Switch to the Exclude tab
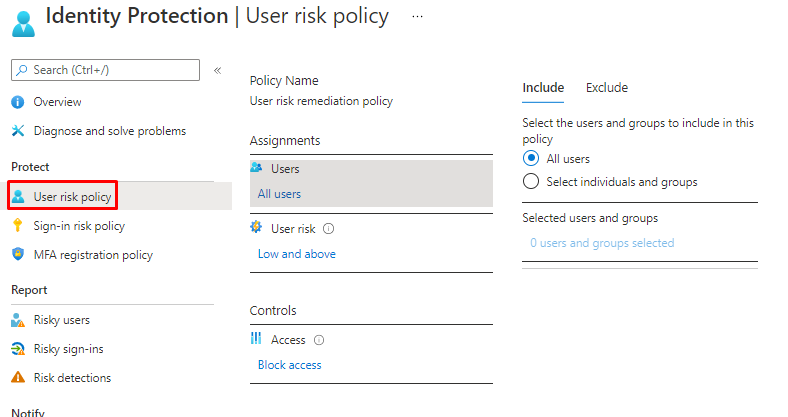Image resolution: width=788 pixels, height=417 pixels. pyautogui.click(x=606, y=88)
